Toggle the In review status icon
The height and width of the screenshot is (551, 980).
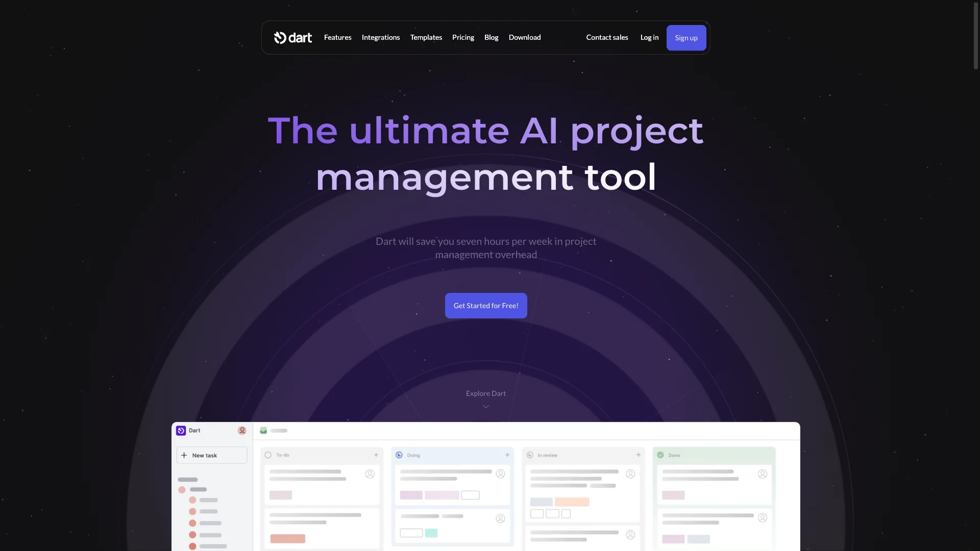[530, 455]
